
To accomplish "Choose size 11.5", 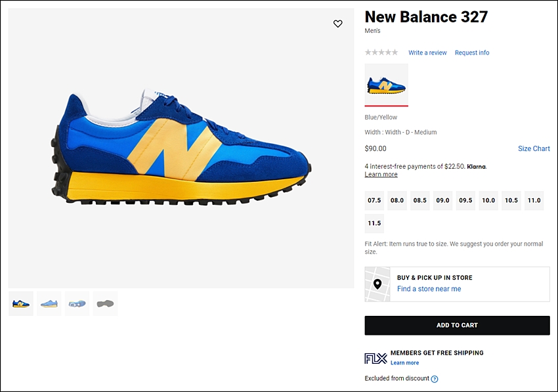I will (375, 223).
